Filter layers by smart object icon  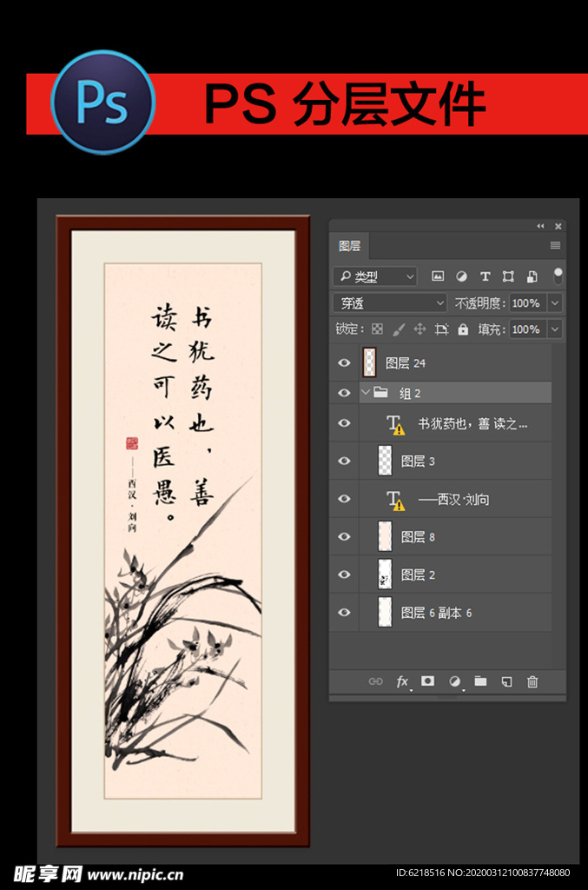(x=532, y=276)
